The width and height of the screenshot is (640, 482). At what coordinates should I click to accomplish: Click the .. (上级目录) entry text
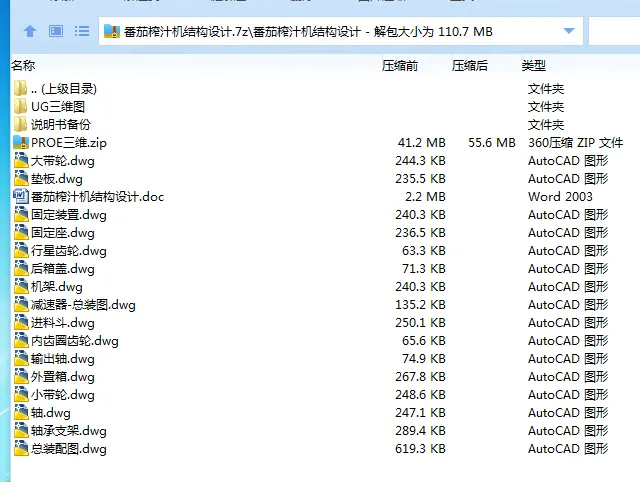(x=64, y=89)
